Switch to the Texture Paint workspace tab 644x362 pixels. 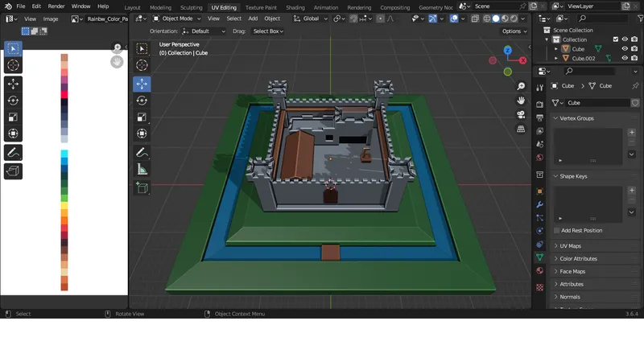click(x=261, y=7)
